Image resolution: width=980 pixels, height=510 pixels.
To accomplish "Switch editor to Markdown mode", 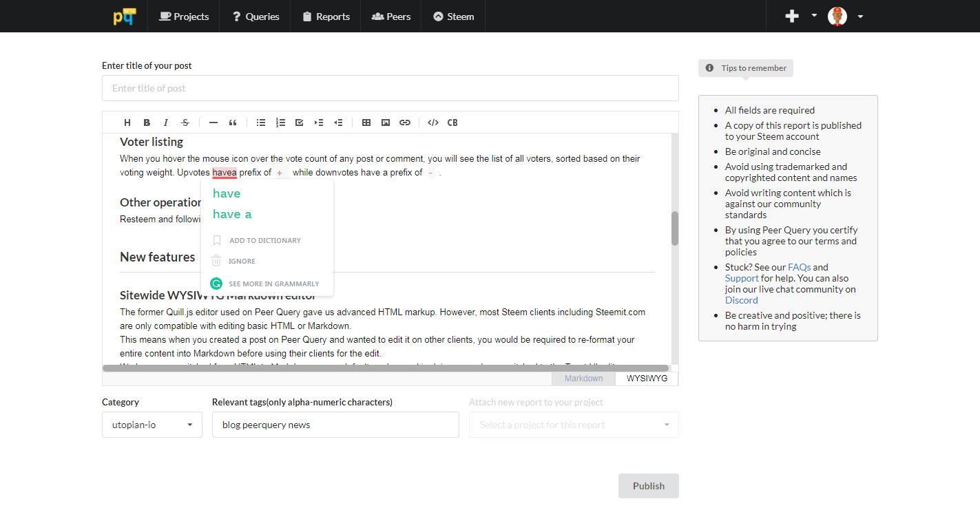I will (x=583, y=379).
